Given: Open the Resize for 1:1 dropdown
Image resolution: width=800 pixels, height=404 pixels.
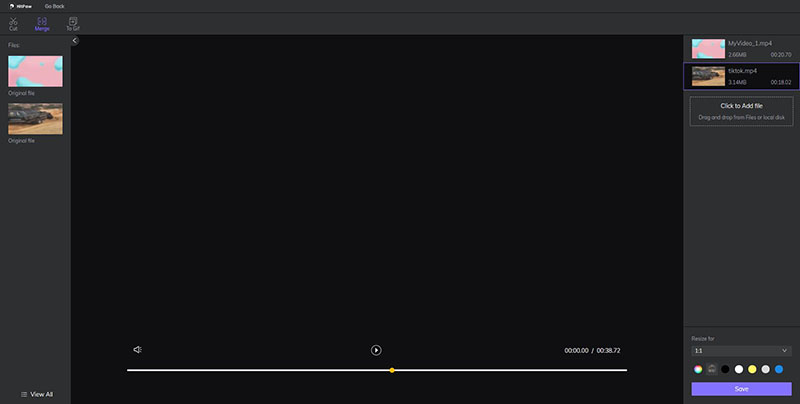Looking at the screenshot, I should pyautogui.click(x=741, y=351).
